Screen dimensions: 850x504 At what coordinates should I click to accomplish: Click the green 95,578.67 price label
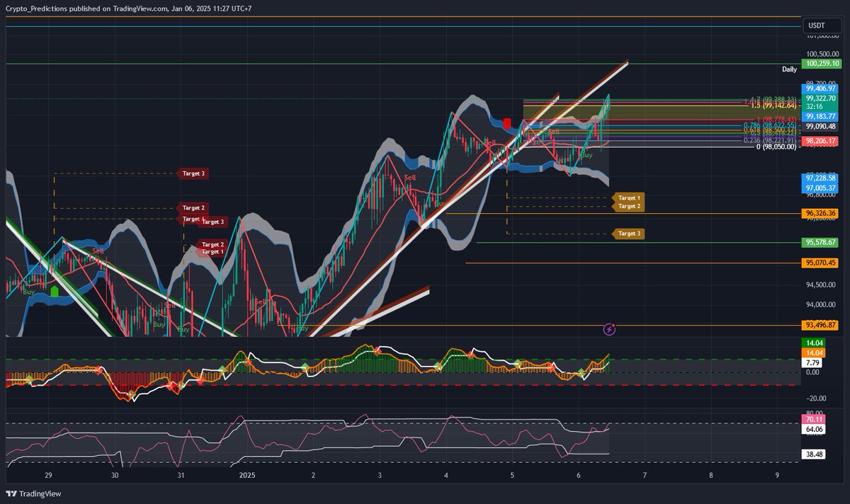click(821, 242)
